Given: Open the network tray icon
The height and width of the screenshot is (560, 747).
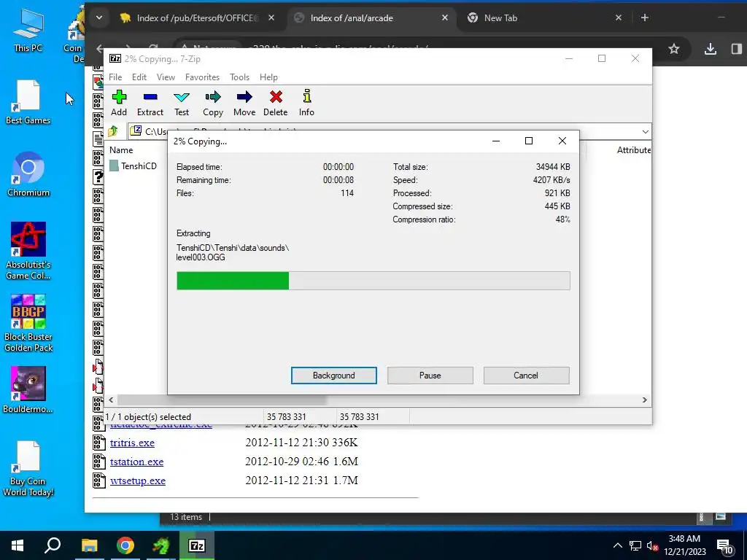Looking at the screenshot, I should click(635, 545).
